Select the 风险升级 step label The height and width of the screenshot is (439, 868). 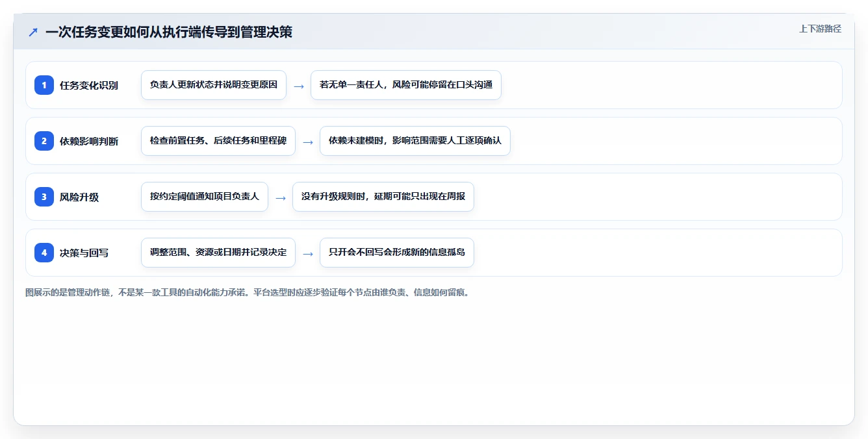tap(79, 197)
